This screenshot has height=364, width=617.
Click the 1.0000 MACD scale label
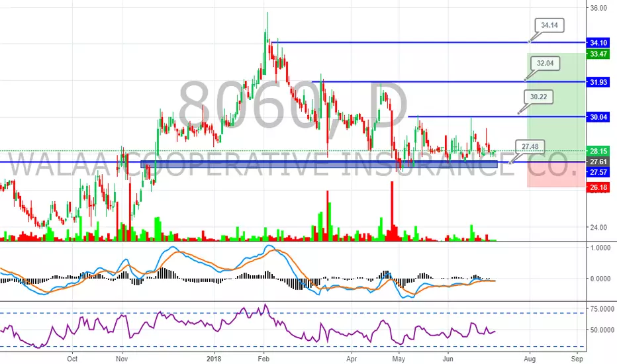(600, 248)
